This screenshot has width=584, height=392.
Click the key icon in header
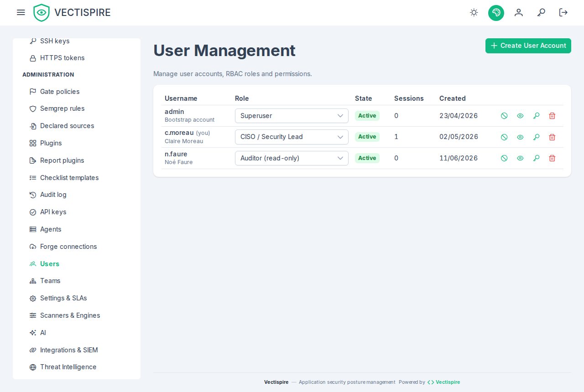pyautogui.click(x=541, y=12)
